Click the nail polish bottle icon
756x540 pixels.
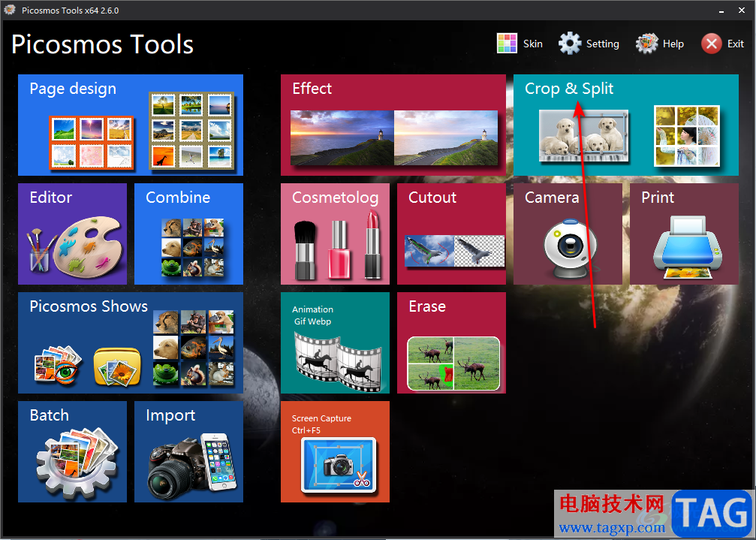(339, 250)
